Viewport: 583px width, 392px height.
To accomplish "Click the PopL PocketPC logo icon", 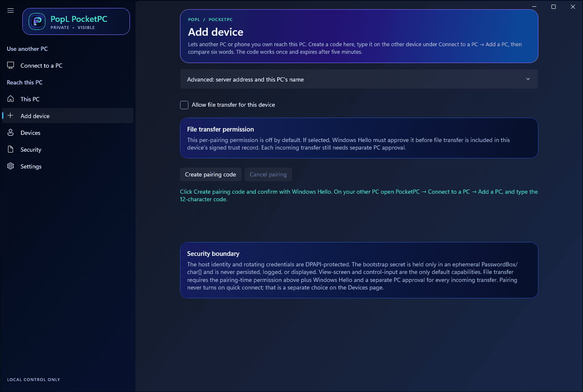I will click(37, 21).
